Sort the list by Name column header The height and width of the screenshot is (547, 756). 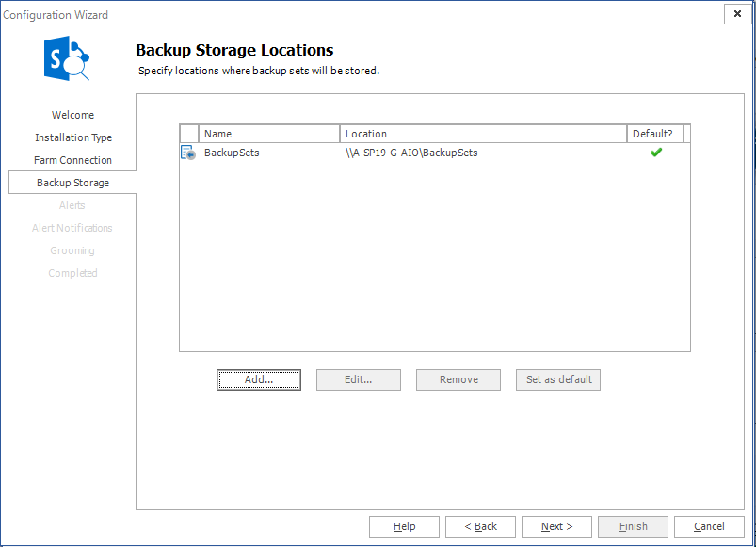pyautogui.click(x=268, y=134)
